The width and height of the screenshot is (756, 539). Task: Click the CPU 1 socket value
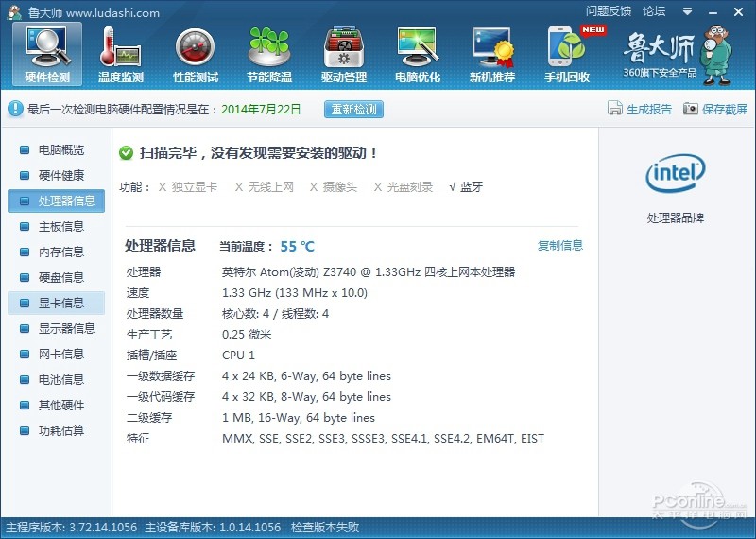238,356
